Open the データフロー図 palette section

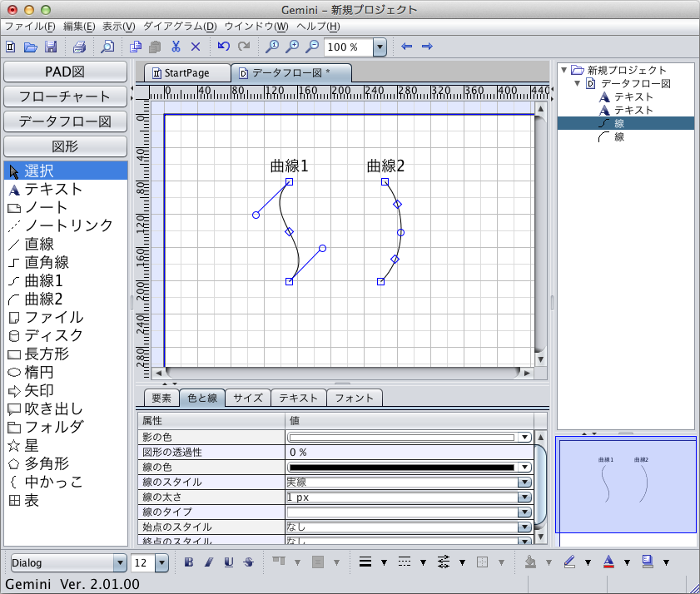coord(65,121)
